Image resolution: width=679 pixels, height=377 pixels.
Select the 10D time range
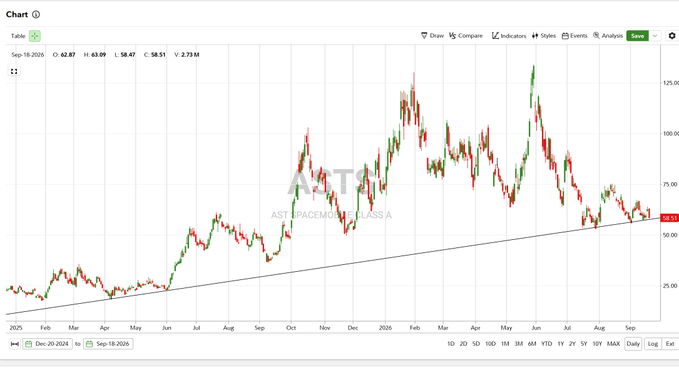click(x=490, y=344)
